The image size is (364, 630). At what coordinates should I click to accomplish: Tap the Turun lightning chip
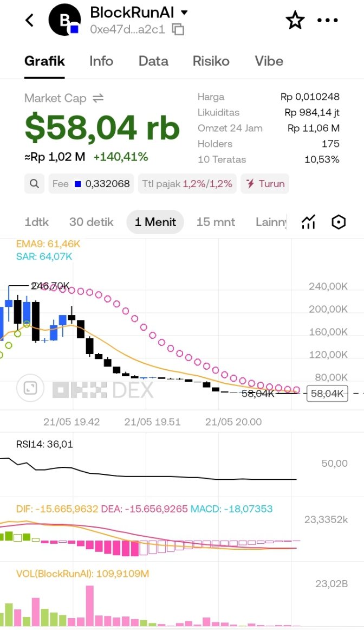tap(265, 184)
